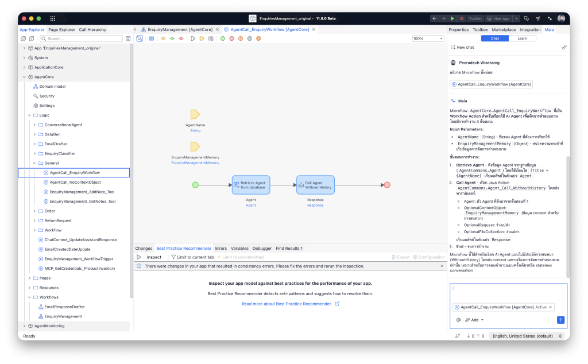588x364 pixels.
Task: Click the New chat icon
Action: (x=453, y=47)
